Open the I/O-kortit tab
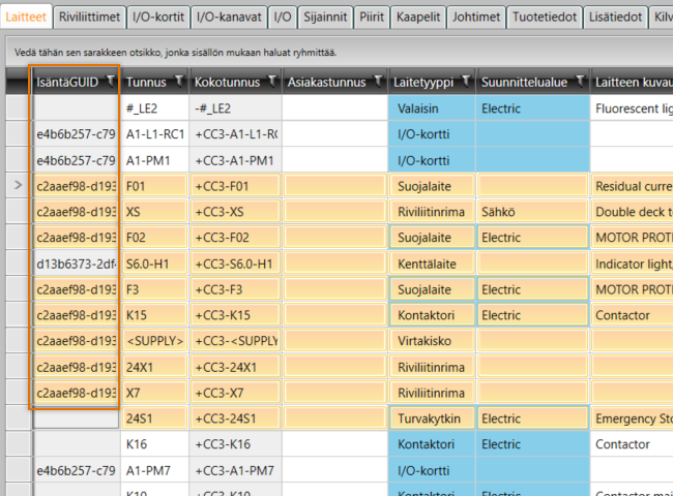 tap(158, 17)
